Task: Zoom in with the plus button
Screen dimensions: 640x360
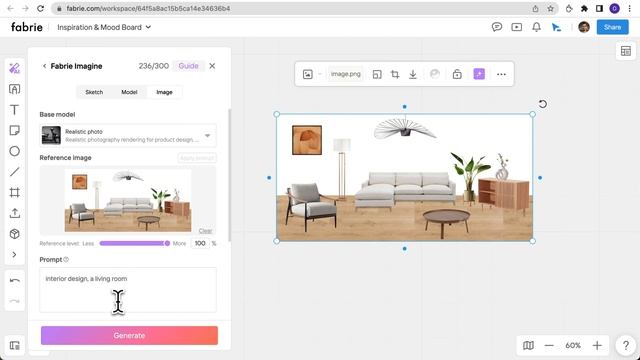Action: tap(597, 346)
